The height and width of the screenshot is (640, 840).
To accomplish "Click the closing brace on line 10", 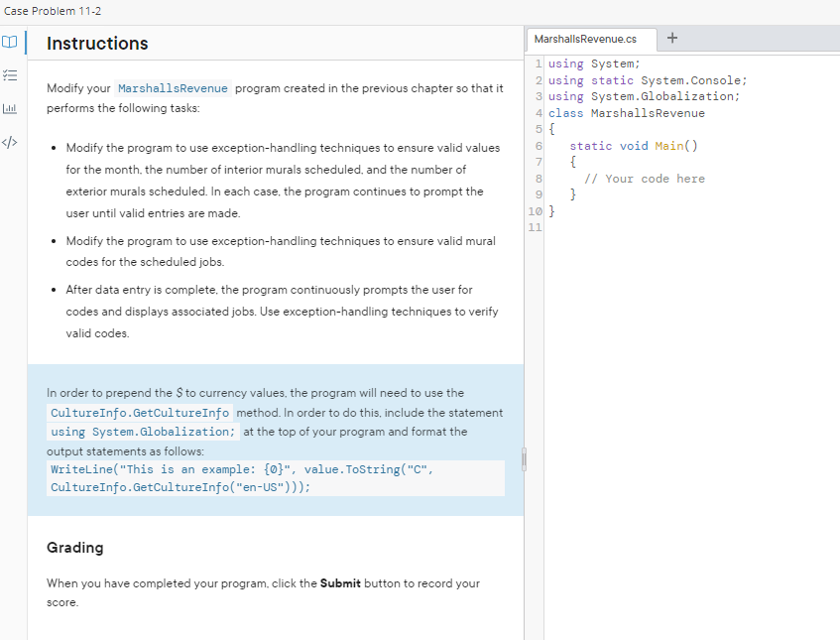I will coord(552,210).
